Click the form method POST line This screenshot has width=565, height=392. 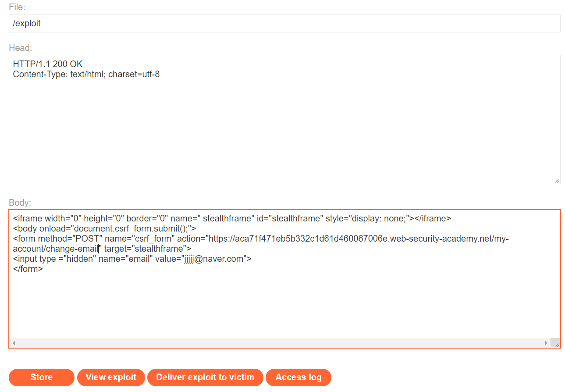tap(261, 239)
